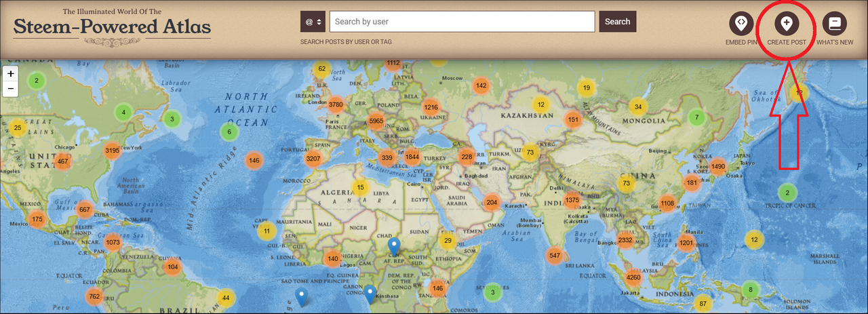Click the Search button
868x314 pixels.
(618, 22)
